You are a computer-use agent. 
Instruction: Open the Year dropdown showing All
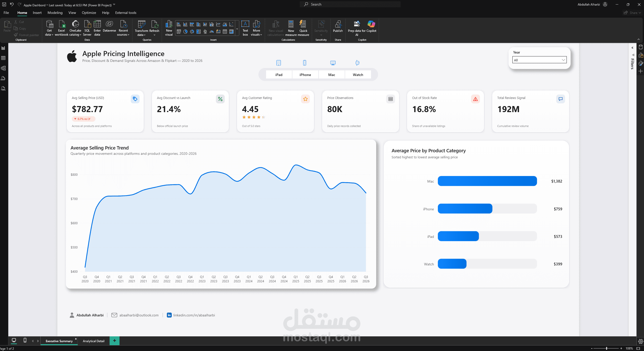539,60
